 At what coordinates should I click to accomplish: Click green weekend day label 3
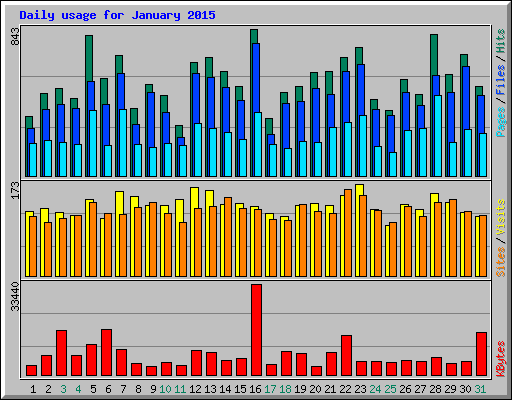pyautogui.click(x=63, y=389)
